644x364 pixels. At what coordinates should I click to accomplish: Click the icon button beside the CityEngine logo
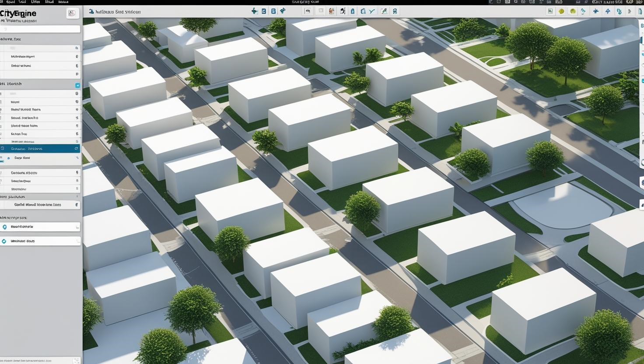pos(72,13)
